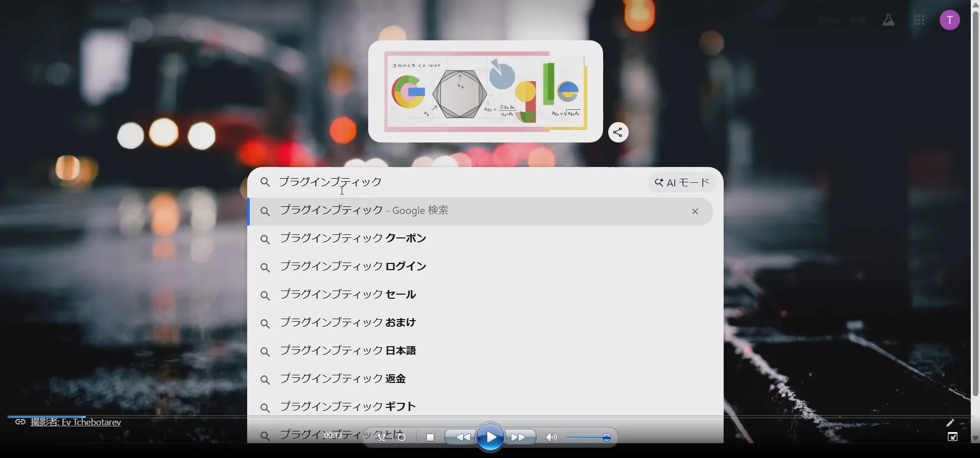980x458 pixels.
Task: Select suggestion プラグインブティック - Google 検索
Action: click(481, 211)
